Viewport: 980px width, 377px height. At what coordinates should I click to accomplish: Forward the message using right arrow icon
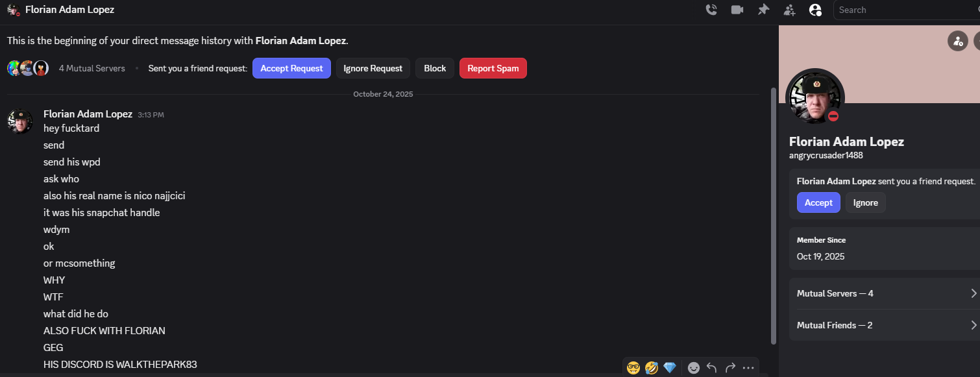(730, 368)
